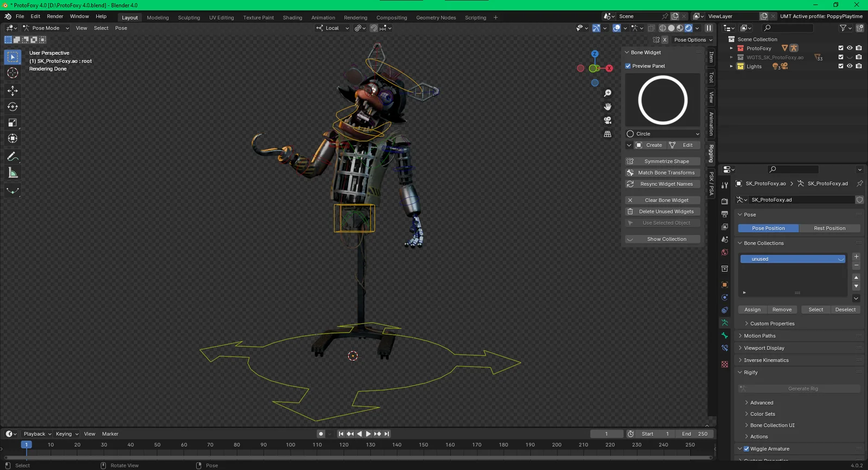Disable Lights collection in renders
Image resolution: width=868 pixels, height=470 pixels.
click(859, 66)
